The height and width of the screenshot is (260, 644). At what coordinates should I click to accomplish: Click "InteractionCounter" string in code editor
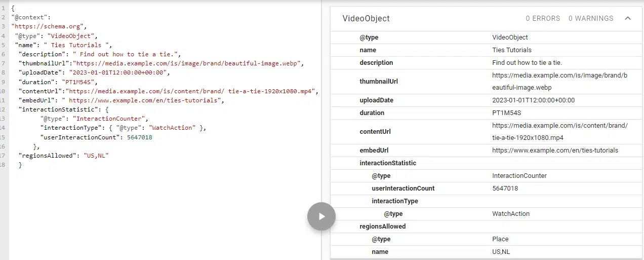pyautogui.click(x=109, y=119)
